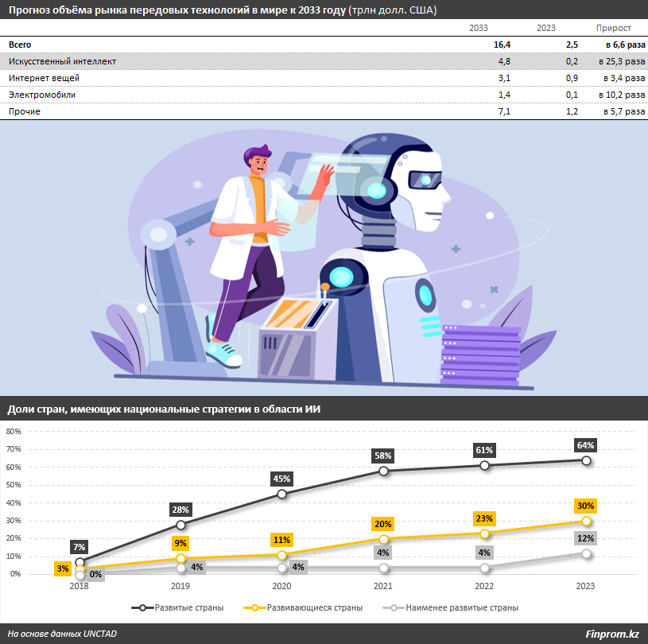This screenshot has width=648, height=644.
Task: Click the 80% label on the y-axis
Action: tap(14, 432)
